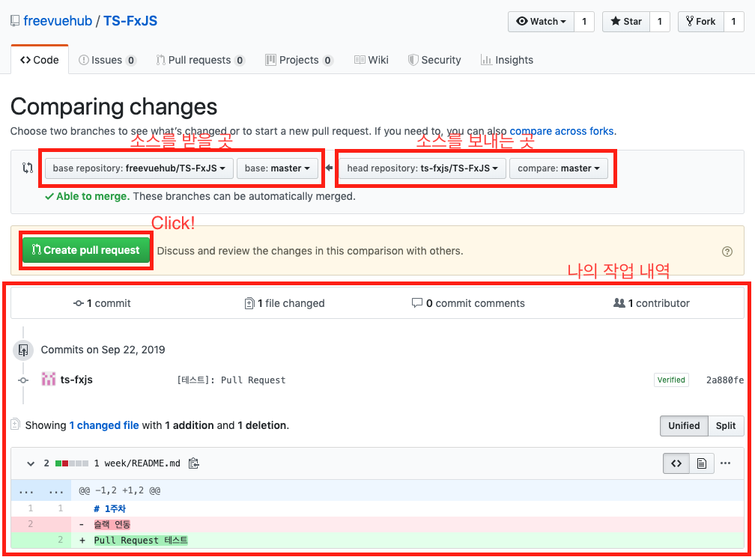Image resolution: width=755 pixels, height=560 pixels.
Task: Fork the repository
Action: pyautogui.click(x=700, y=21)
